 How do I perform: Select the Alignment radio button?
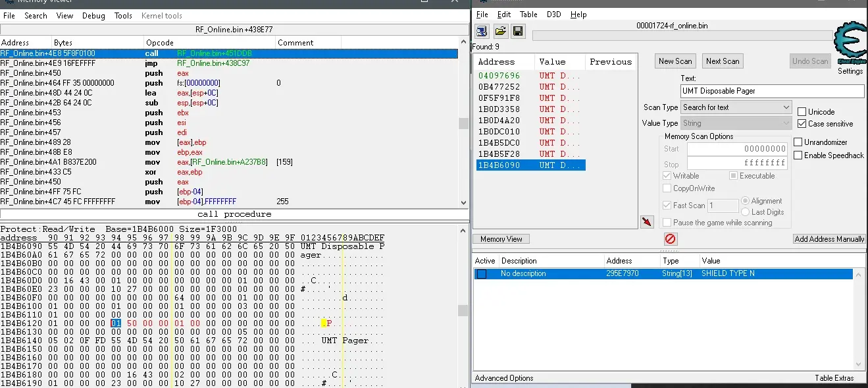pos(746,201)
